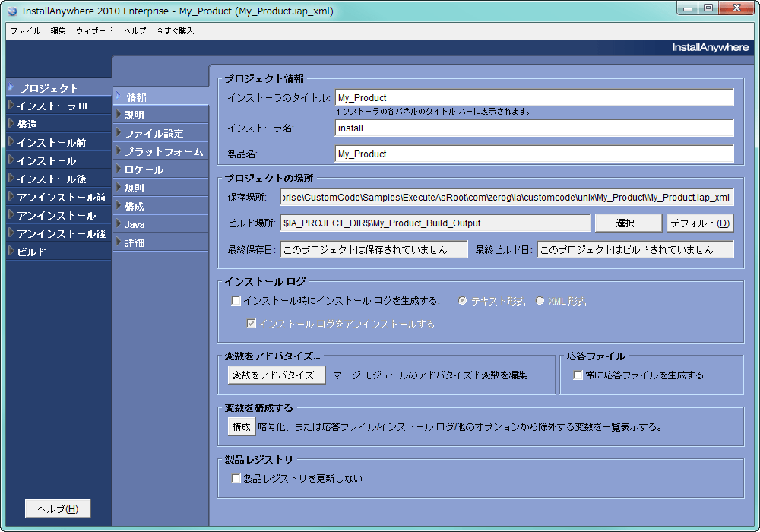This screenshot has width=760, height=532.
Task: Open the Java tab
Action: (137, 223)
